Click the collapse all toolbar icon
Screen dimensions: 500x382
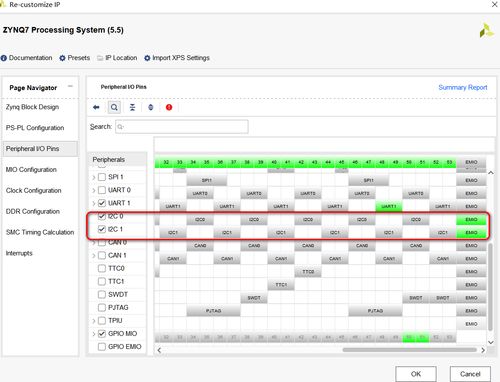[132, 107]
